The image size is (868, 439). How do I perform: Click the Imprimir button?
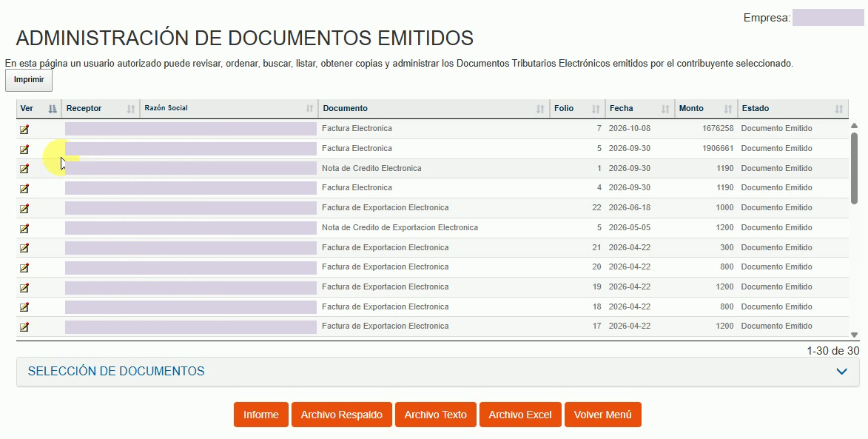point(29,80)
